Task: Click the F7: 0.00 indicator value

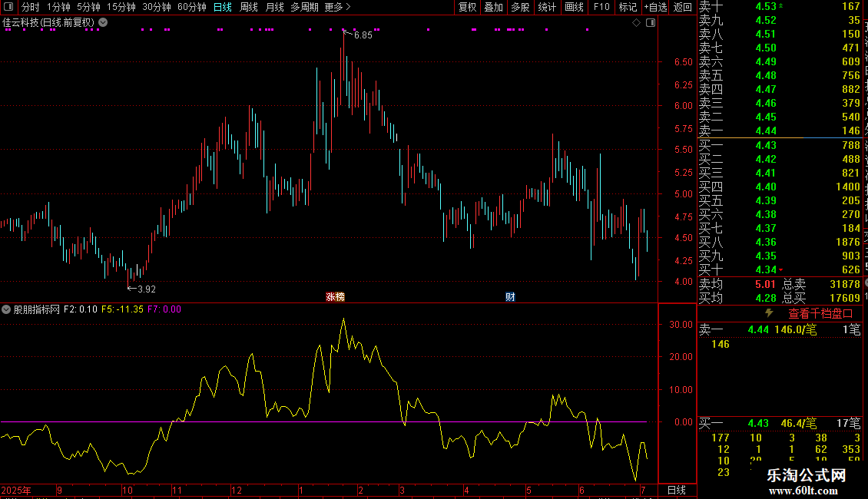Action: [x=164, y=309]
